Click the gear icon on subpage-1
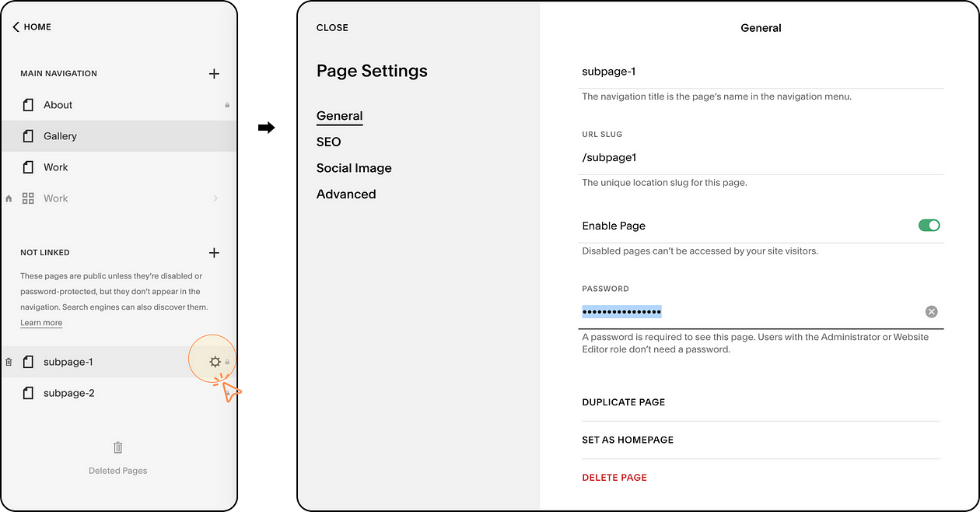 pyautogui.click(x=215, y=362)
